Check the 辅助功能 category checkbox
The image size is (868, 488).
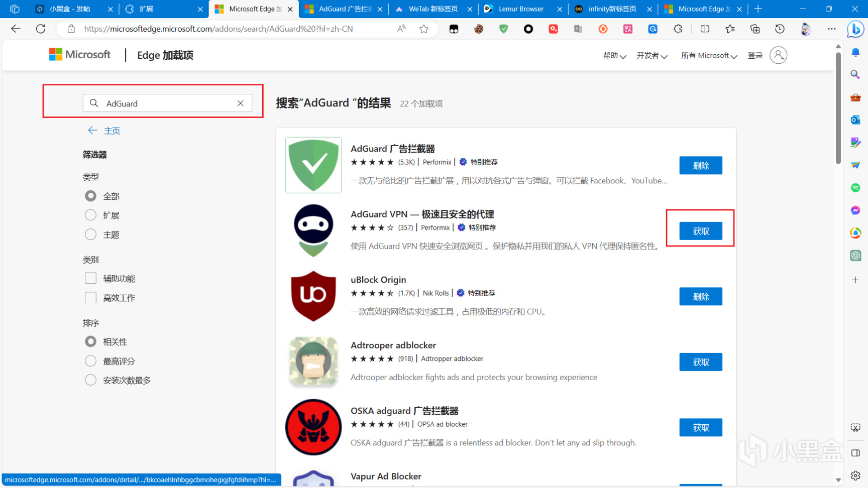pos(90,278)
